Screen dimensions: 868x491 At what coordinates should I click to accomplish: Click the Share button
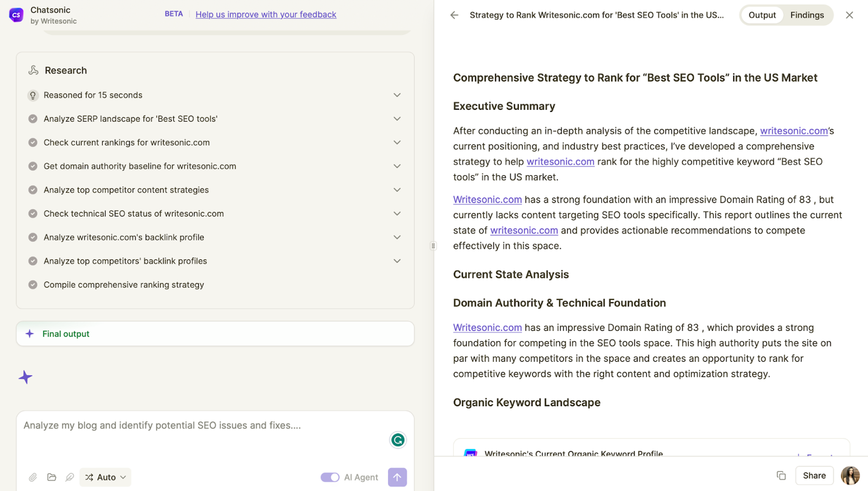pos(814,475)
